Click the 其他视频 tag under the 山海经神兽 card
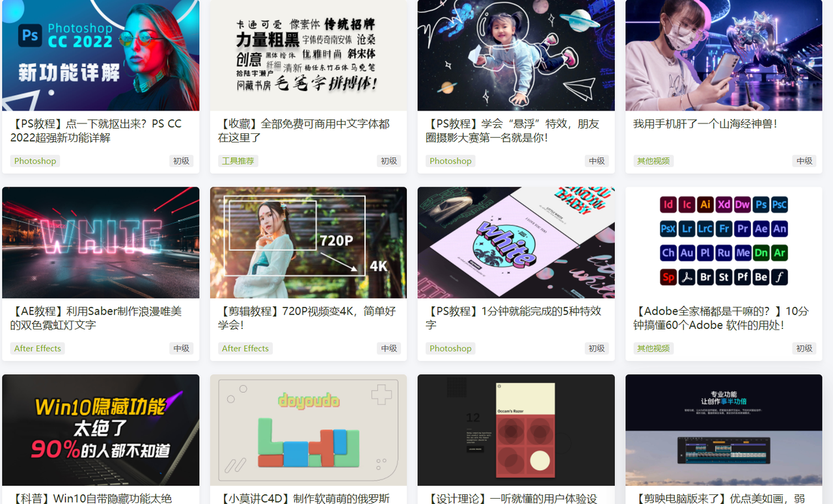 (x=653, y=161)
